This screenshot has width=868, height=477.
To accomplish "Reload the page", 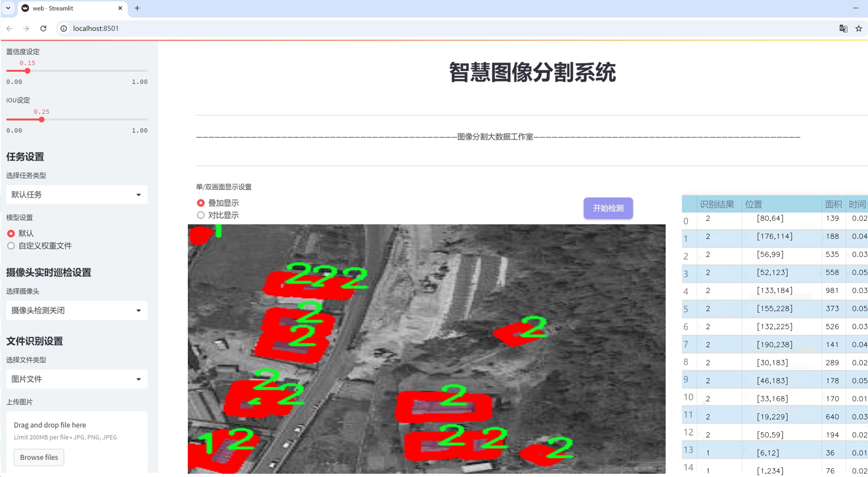I will (43, 28).
